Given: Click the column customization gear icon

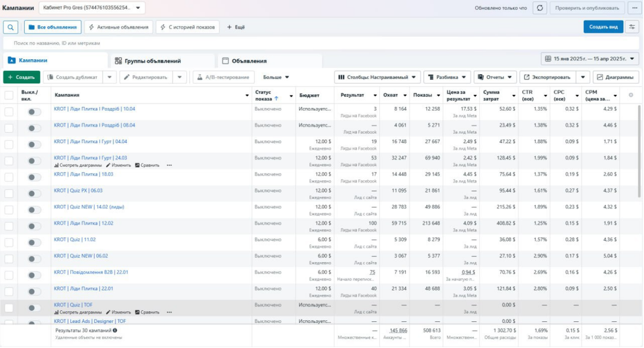Looking at the screenshot, I should click(630, 95).
